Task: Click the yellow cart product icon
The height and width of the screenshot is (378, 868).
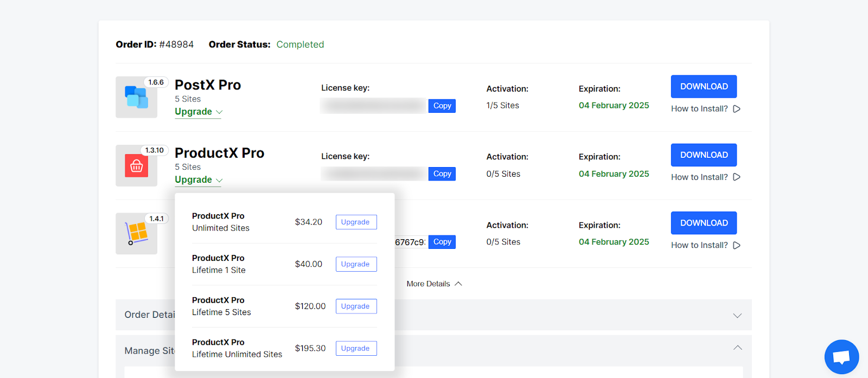Action: tap(136, 233)
